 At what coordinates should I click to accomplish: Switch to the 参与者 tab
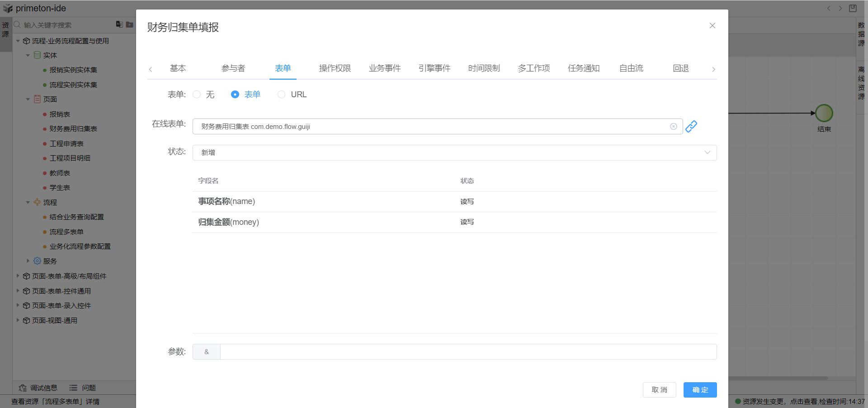point(233,68)
